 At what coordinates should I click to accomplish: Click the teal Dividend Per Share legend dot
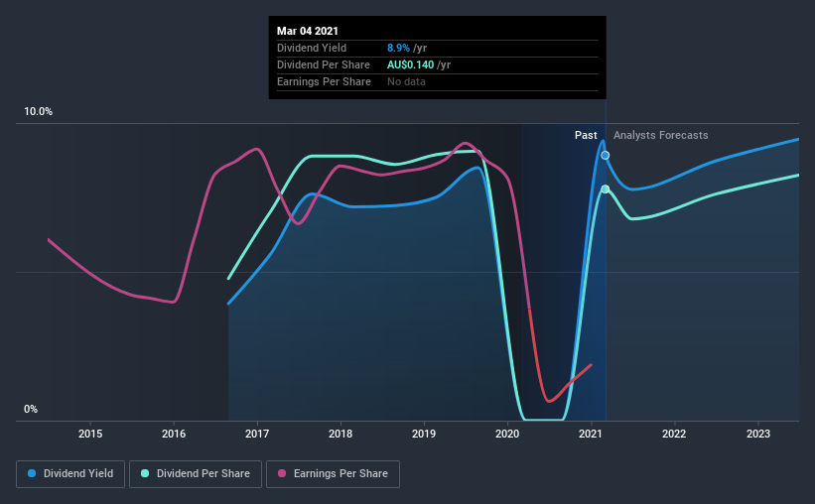145,473
